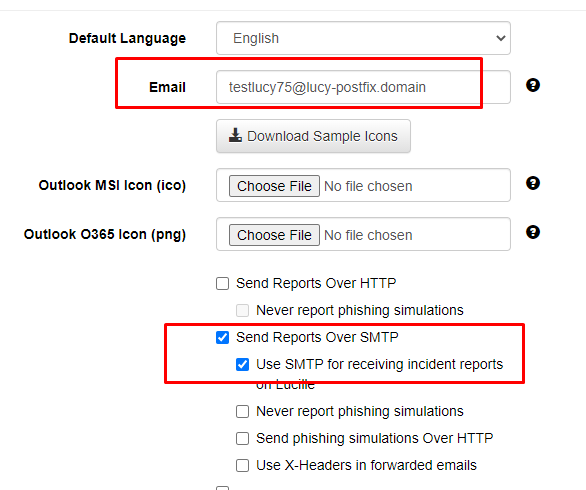Uncheck Use SMTP for receiving incident reports
The width and height of the screenshot is (586, 490).
[x=243, y=364]
